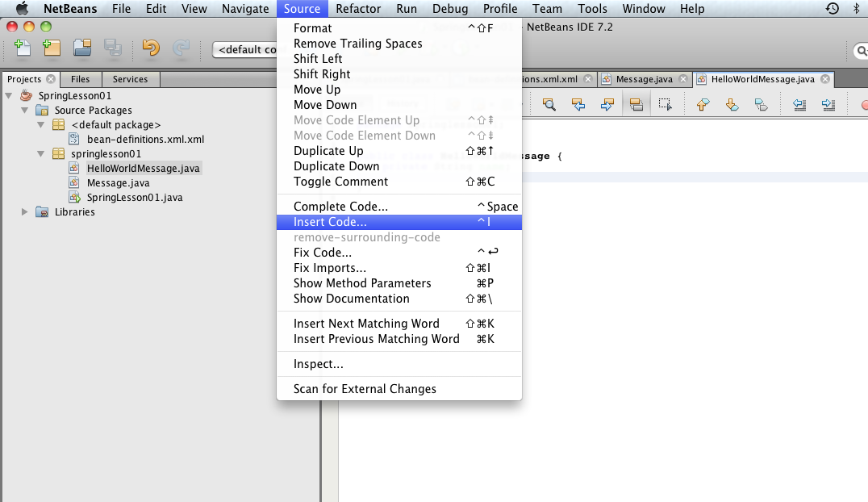Click the Time Machine menu bar icon
The height and width of the screenshot is (502, 868).
832,8
